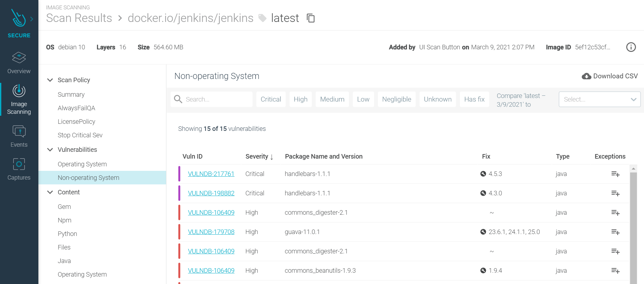Screen dimensions: 644x284
Task: Toggle the Unknown severity filter
Action: click(x=438, y=99)
